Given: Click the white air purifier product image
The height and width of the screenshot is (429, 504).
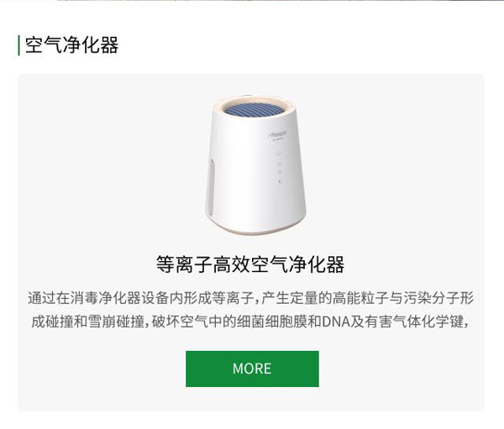Looking at the screenshot, I should click(255, 165).
